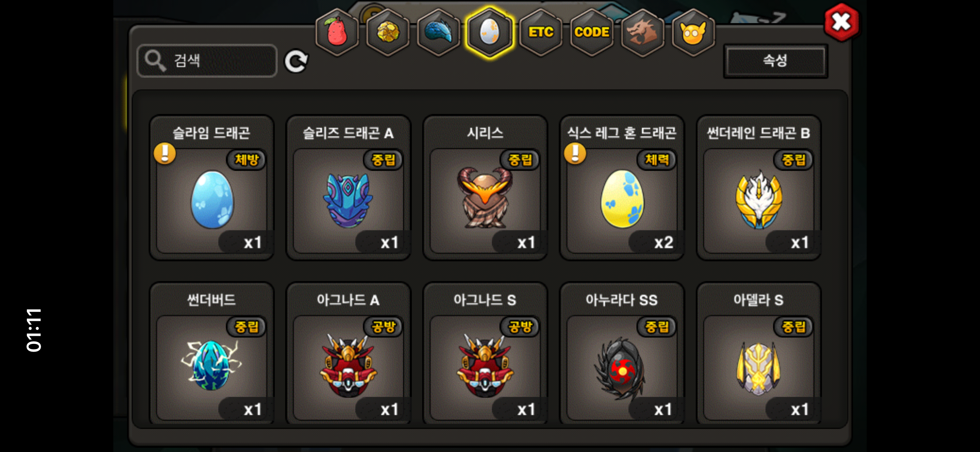980x452 pixels.
Task: Click the refresh arrow next to search
Action: [296, 61]
